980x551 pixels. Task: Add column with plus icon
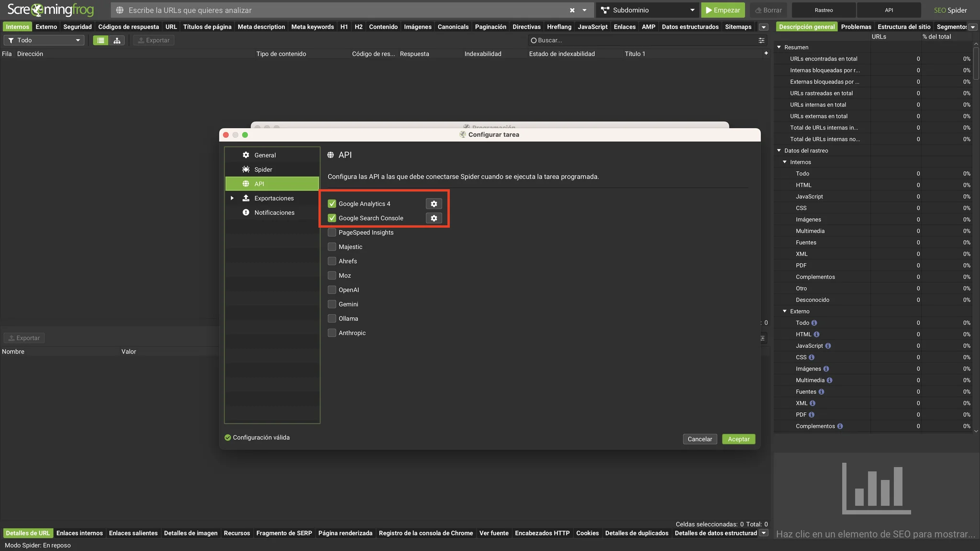(766, 53)
